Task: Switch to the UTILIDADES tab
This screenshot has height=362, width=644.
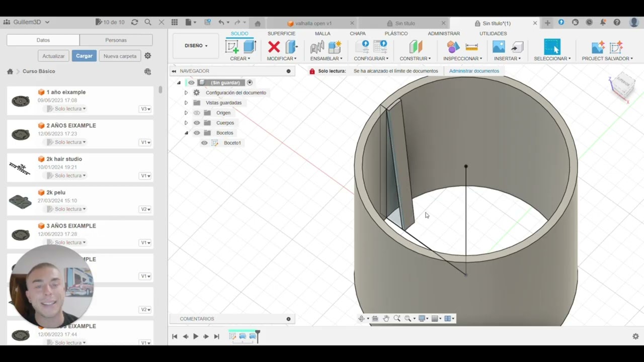Action: coord(493,34)
